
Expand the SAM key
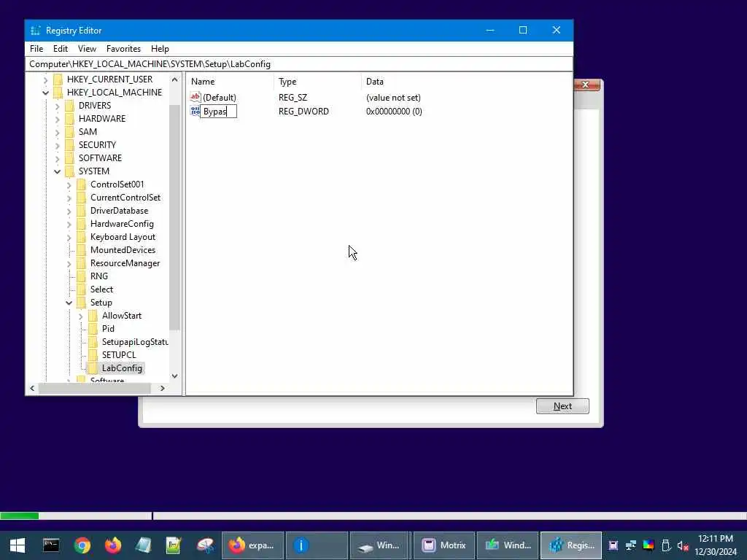tap(57, 132)
